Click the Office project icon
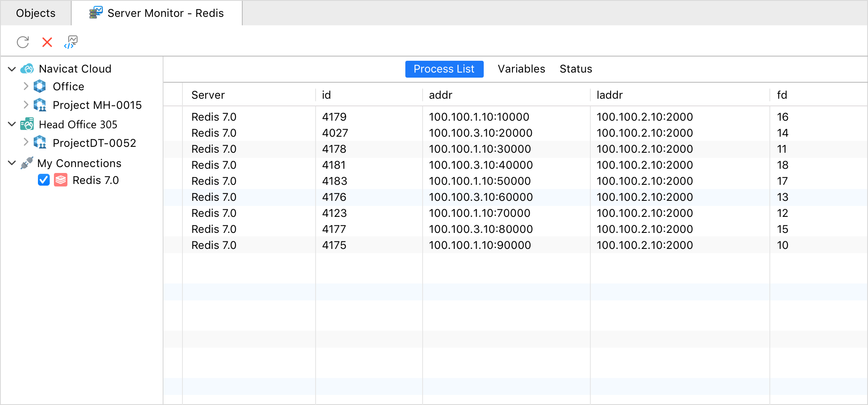 [40, 86]
